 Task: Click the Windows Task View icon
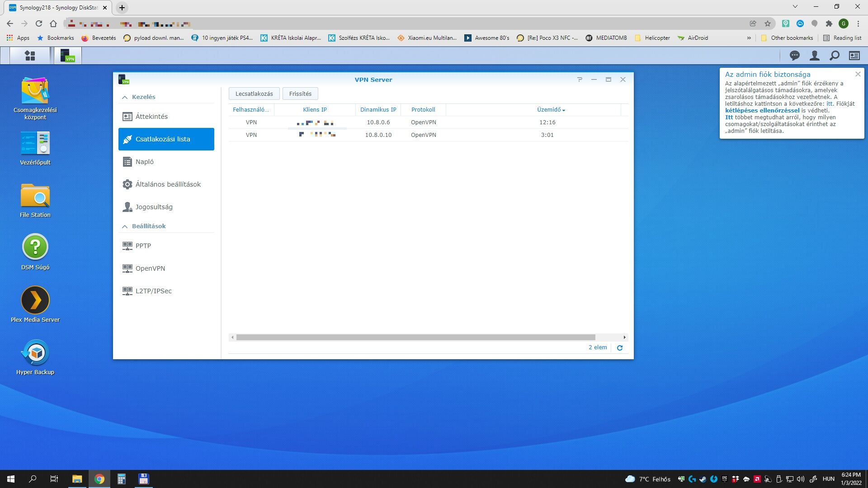pos(54,479)
